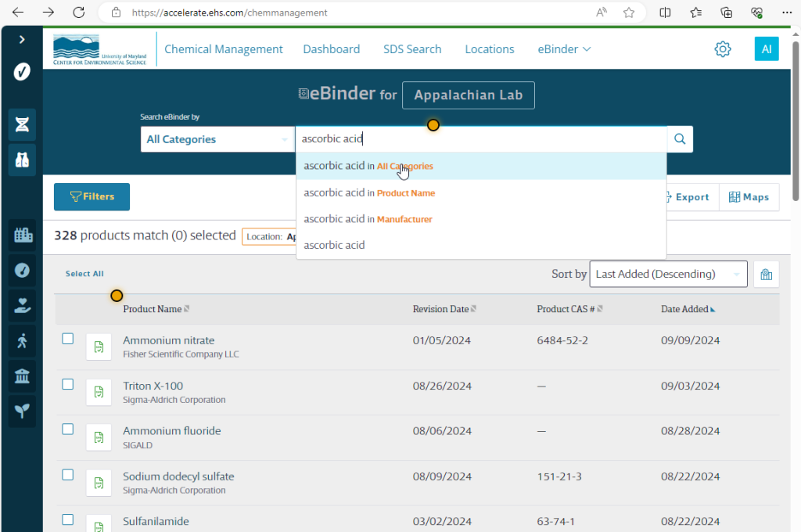Open the Locations nav item
Screen dimensions: 801x532
[490, 49]
